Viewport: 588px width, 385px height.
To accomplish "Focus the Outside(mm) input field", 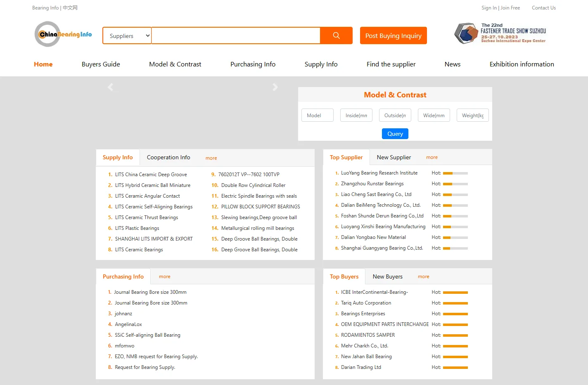I will (395, 115).
